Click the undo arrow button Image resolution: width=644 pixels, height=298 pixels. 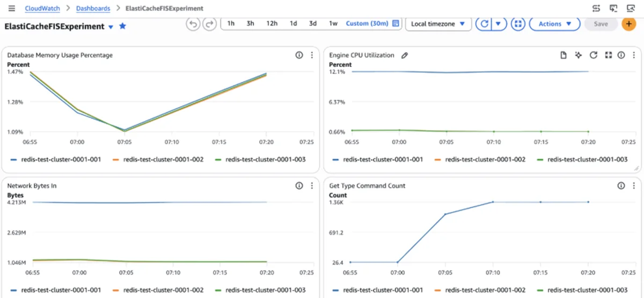tap(193, 24)
